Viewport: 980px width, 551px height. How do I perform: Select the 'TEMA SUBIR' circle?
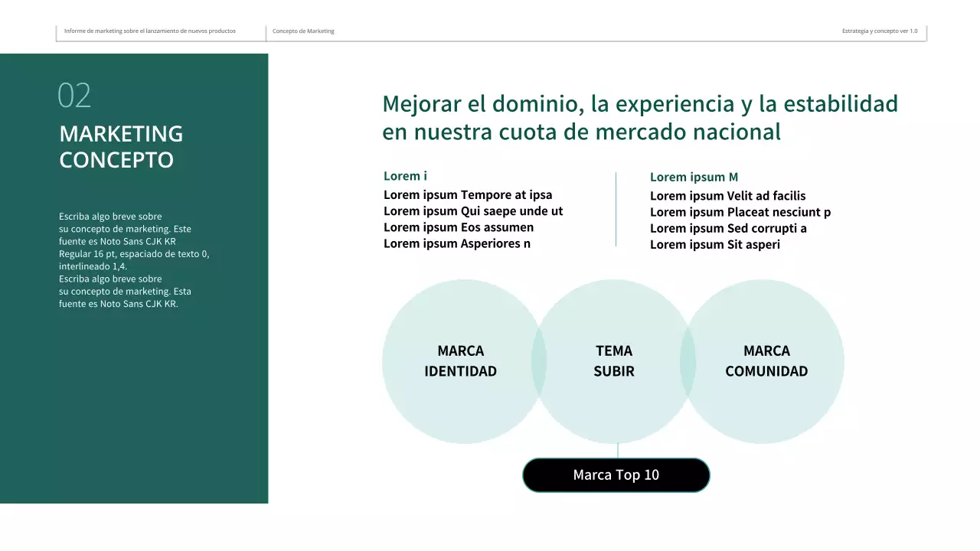614,360
